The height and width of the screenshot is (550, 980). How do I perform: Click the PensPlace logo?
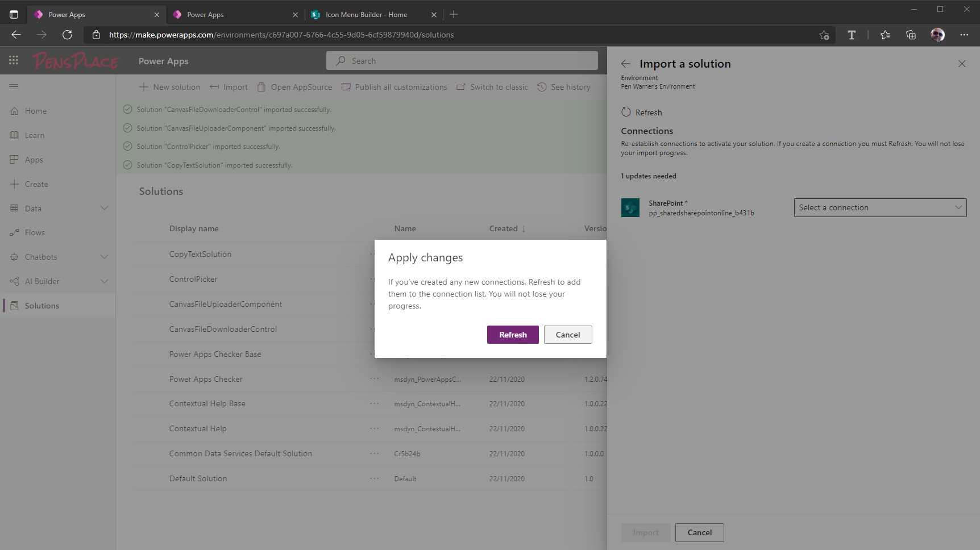76,61
